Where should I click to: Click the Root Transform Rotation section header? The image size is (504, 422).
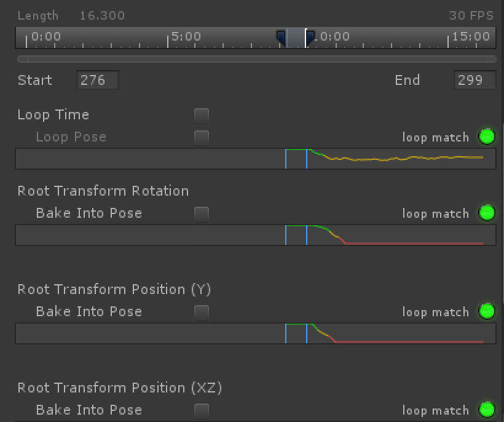[103, 191]
